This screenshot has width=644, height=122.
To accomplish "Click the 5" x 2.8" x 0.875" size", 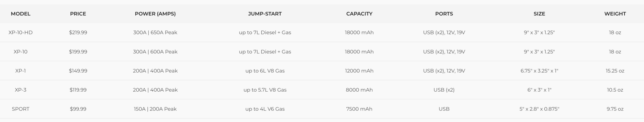I will coord(539,109).
